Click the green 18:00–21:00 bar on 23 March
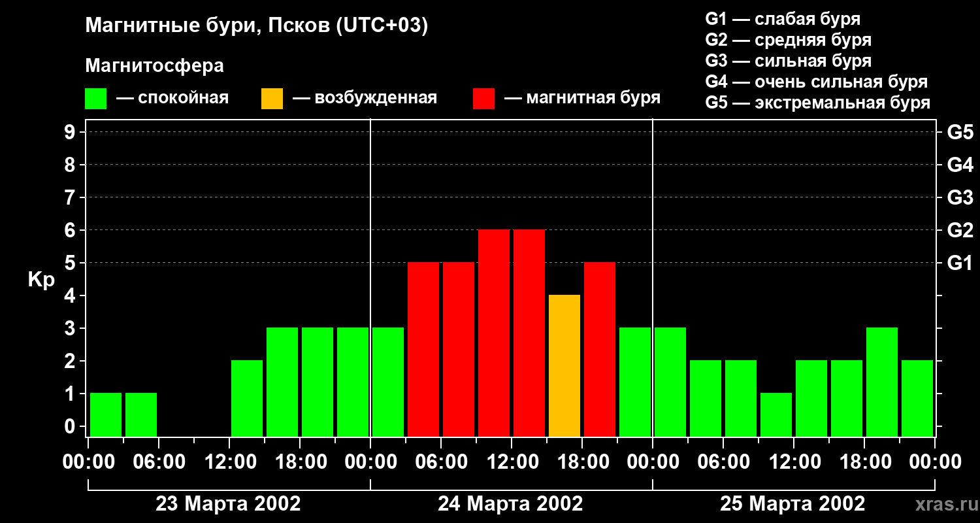 click(x=318, y=382)
